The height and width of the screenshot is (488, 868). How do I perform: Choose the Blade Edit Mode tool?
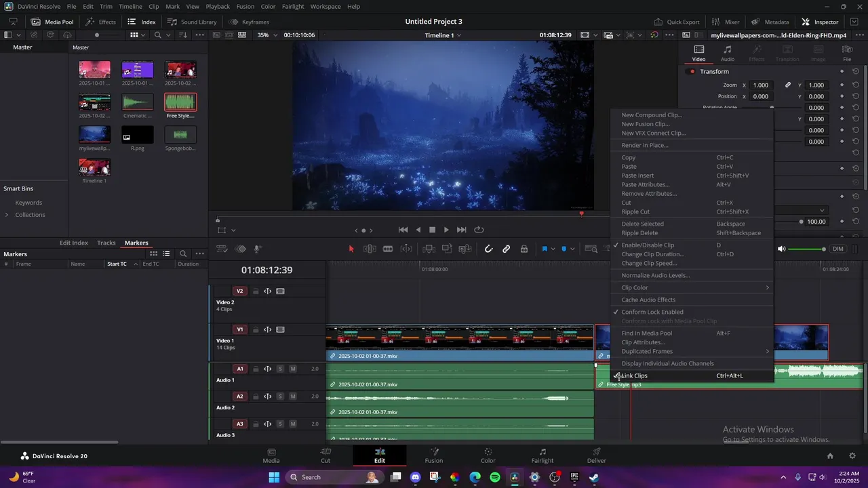388,249
